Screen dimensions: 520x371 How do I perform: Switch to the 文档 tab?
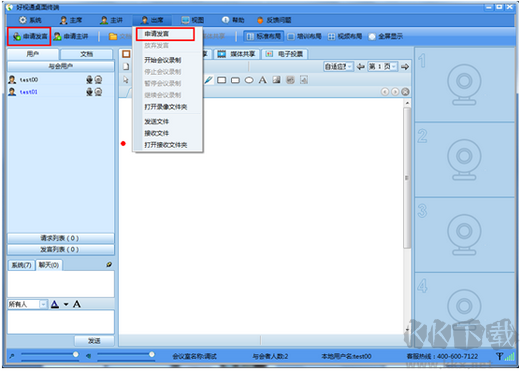[x=87, y=54]
